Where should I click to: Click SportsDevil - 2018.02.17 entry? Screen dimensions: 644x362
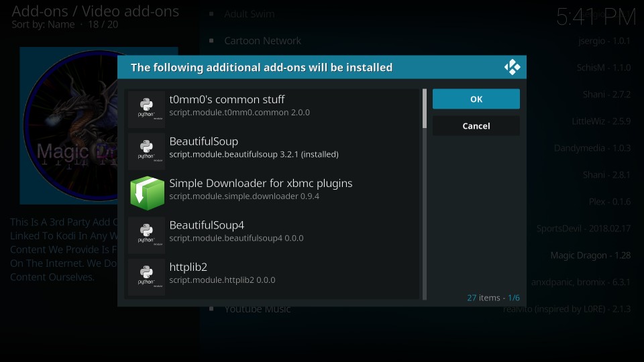(583, 229)
